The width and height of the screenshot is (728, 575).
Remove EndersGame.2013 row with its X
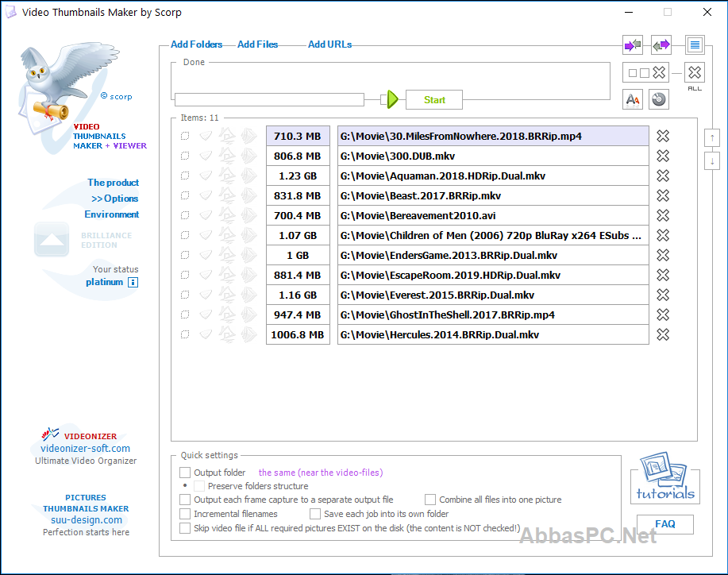coord(663,256)
